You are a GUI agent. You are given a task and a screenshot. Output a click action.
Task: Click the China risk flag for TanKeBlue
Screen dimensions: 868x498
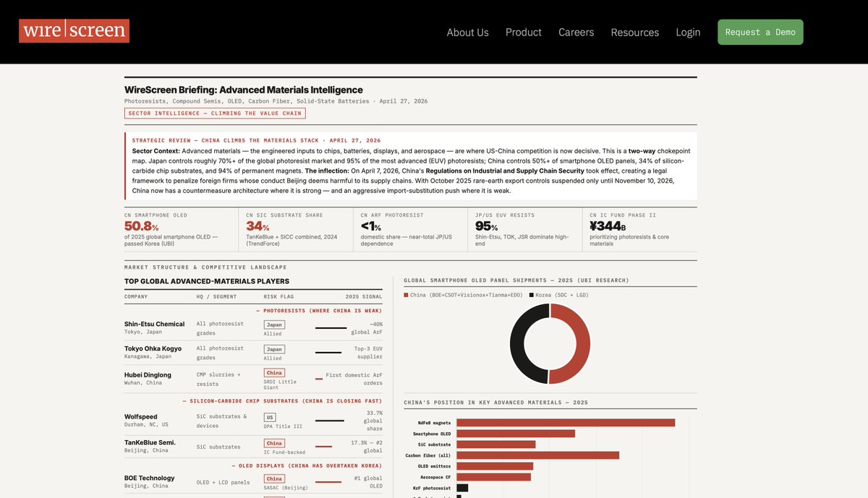click(x=274, y=443)
